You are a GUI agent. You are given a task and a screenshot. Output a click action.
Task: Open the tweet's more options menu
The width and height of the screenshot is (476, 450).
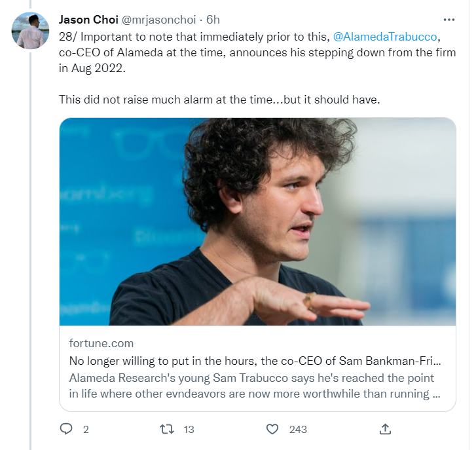coord(449,19)
